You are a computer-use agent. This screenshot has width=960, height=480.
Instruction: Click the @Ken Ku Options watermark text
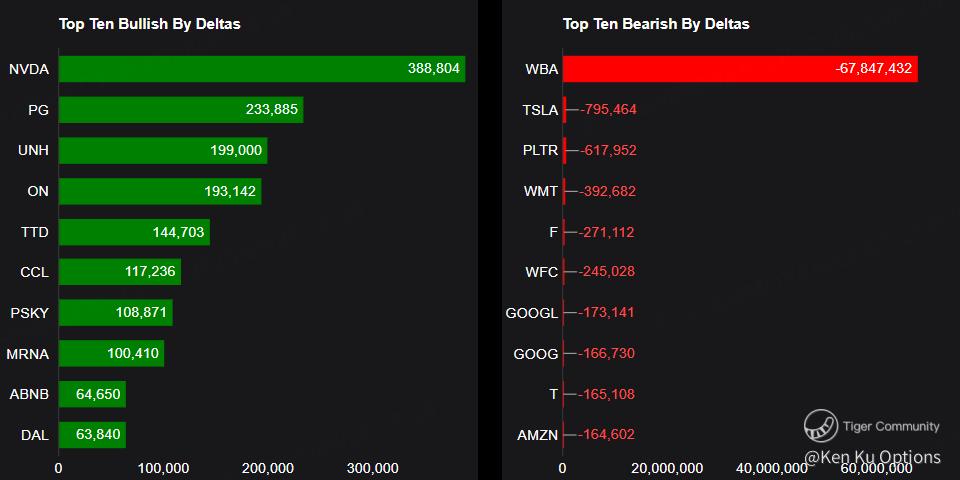click(873, 457)
